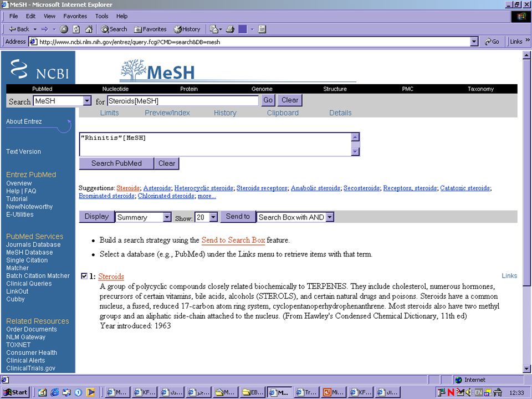The image size is (532, 399).
Task: Click the Anabolic steroids suggestion link
Action: coord(315,188)
